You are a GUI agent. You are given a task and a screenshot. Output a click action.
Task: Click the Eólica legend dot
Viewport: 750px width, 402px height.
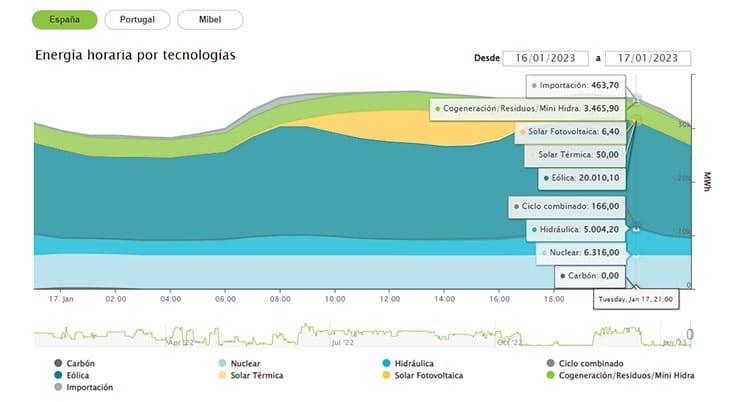(59, 375)
